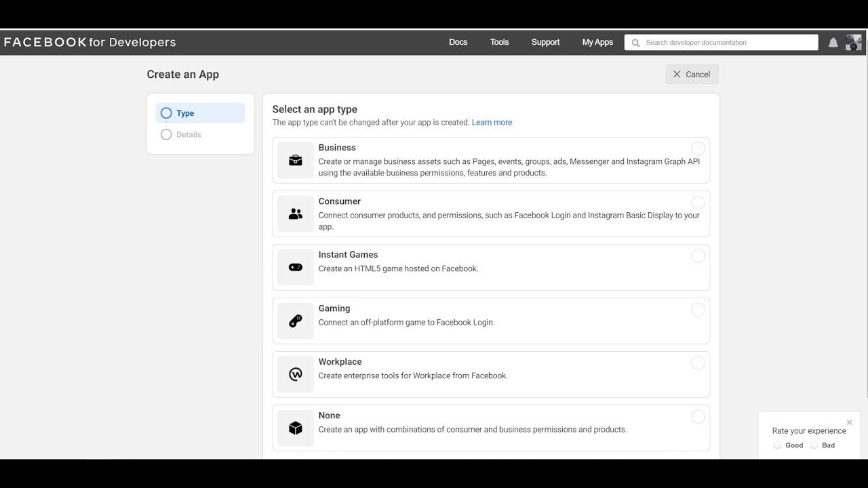
Task: Click the HTML5 game hosted description text
Action: point(399,268)
